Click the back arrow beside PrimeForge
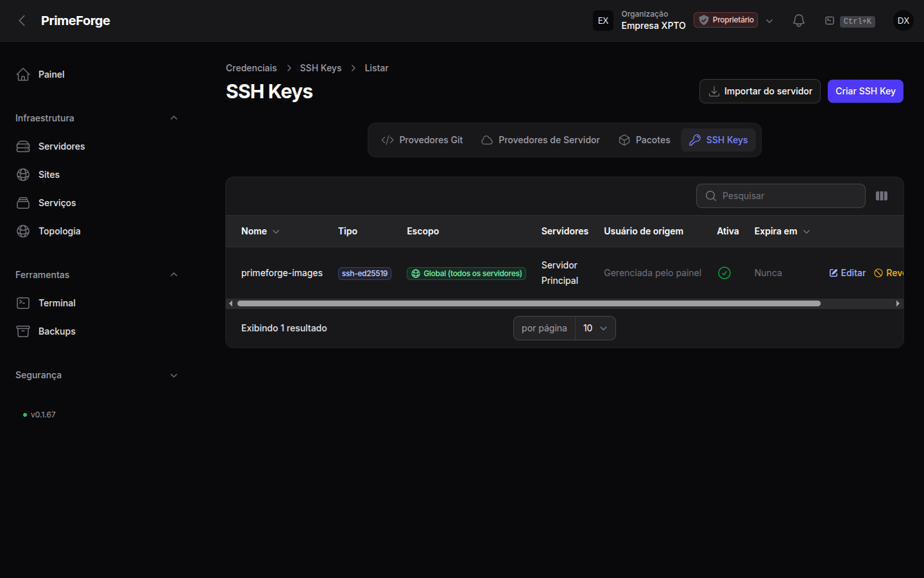 22,21
